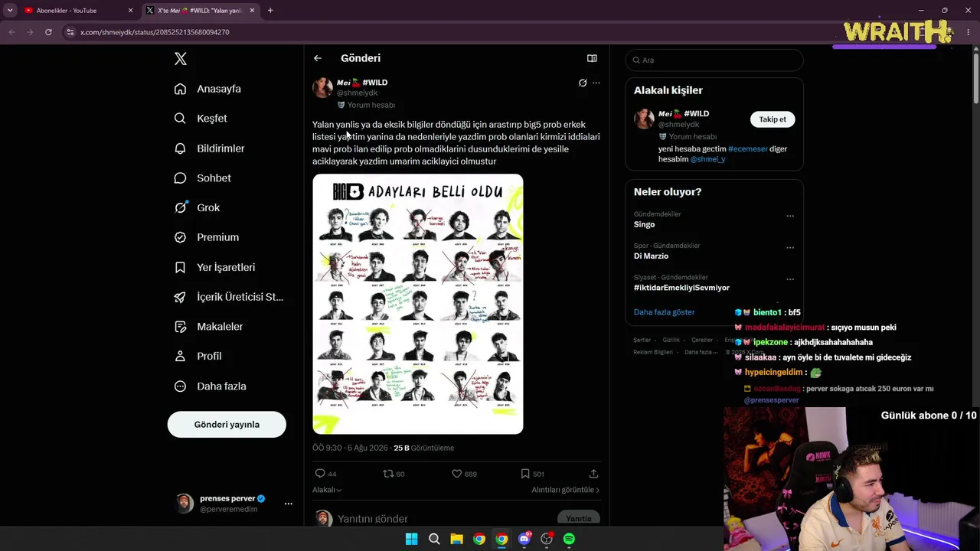Image resolution: width=980 pixels, height=551 pixels.
Task: Open Mei's profile avatar on the post
Action: click(x=322, y=87)
